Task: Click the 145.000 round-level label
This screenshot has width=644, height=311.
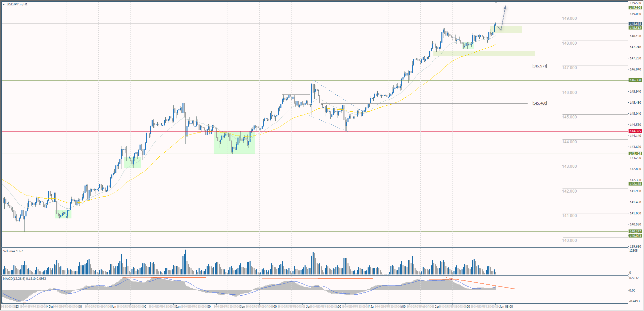Action: pyautogui.click(x=570, y=117)
